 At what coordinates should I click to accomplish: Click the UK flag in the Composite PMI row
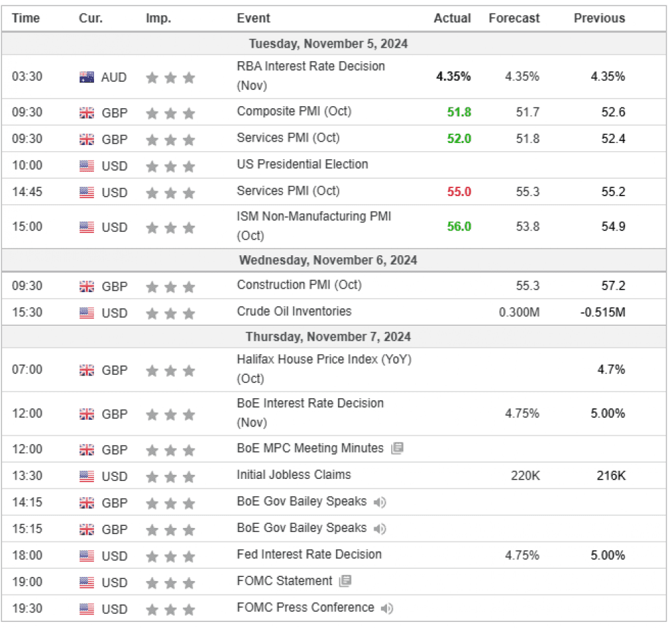point(87,113)
